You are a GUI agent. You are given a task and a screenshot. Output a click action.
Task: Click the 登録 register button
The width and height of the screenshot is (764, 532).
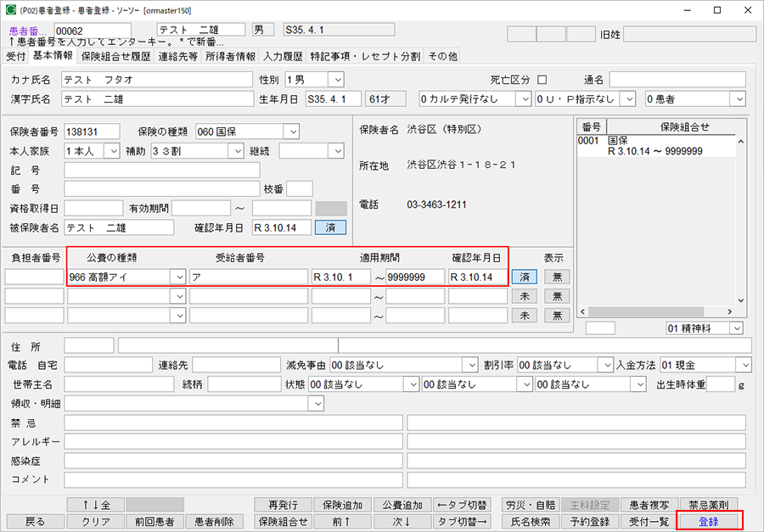point(708,522)
